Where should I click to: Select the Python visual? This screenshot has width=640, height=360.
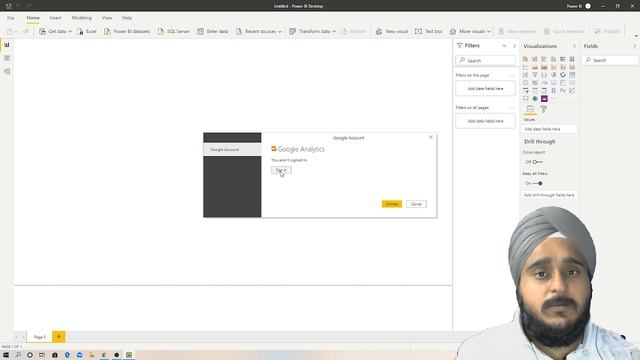(563, 91)
